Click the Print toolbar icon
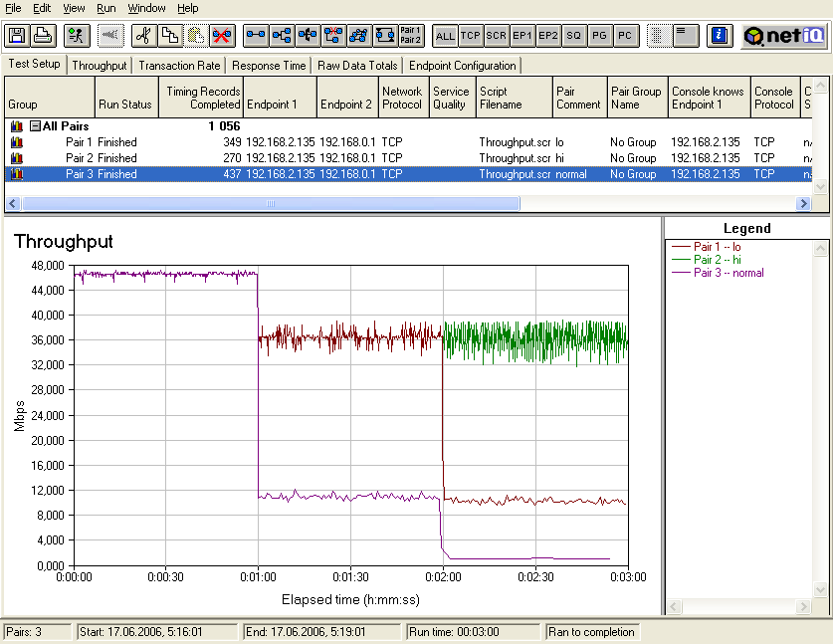The height and width of the screenshot is (644, 833). coord(43,36)
